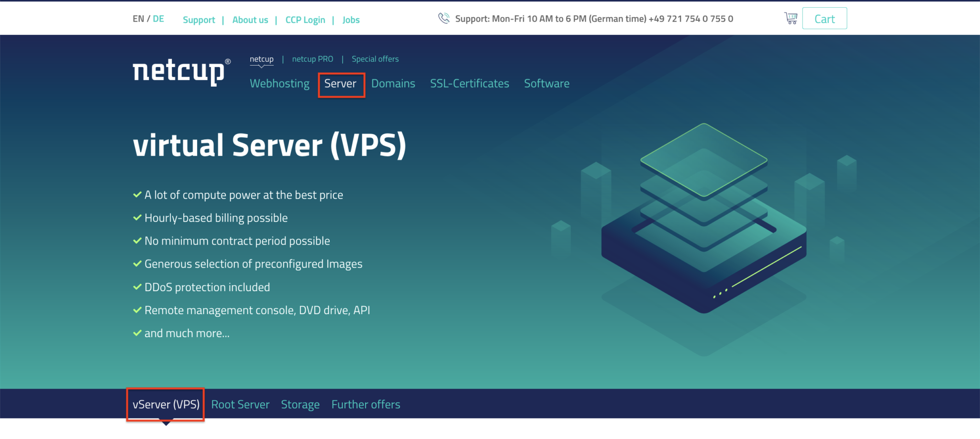The width and height of the screenshot is (980, 439).
Task: Click 'No minimum contract period possible' text
Action: (237, 241)
